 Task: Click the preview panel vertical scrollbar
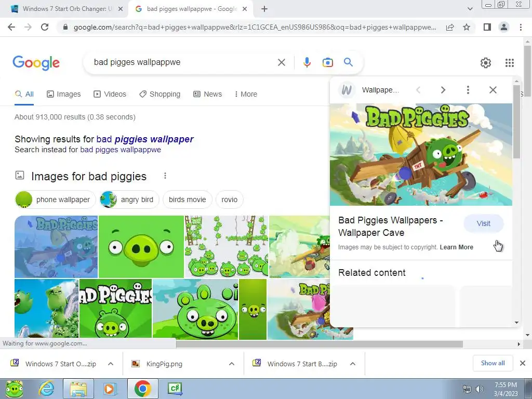click(516, 122)
